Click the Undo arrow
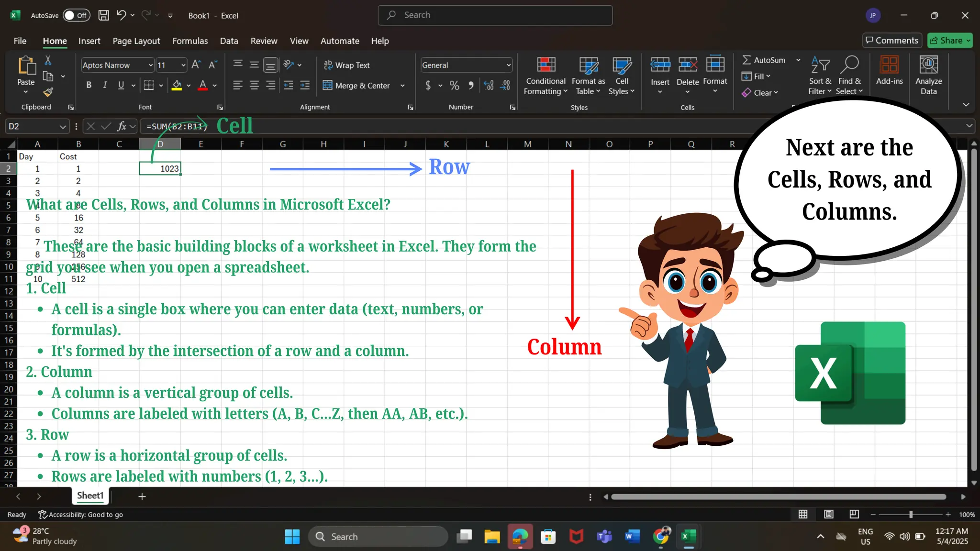This screenshot has height=551, width=980. [x=121, y=15]
